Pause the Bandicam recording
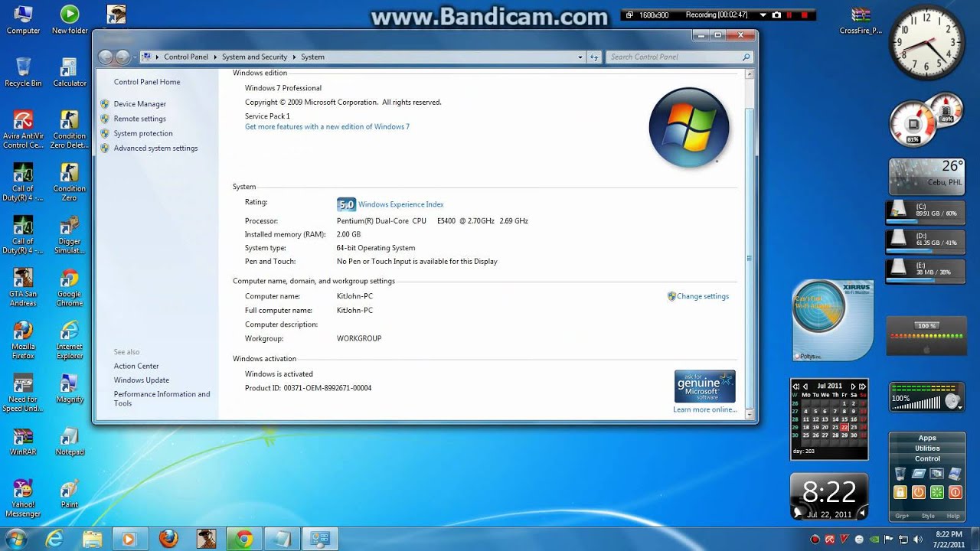The height and width of the screenshot is (551, 980). (x=790, y=15)
